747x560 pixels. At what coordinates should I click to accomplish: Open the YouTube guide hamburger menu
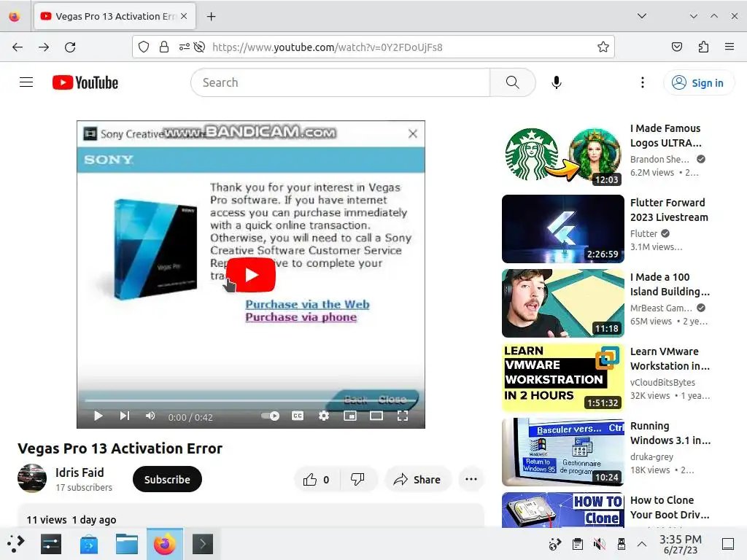point(26,82)
